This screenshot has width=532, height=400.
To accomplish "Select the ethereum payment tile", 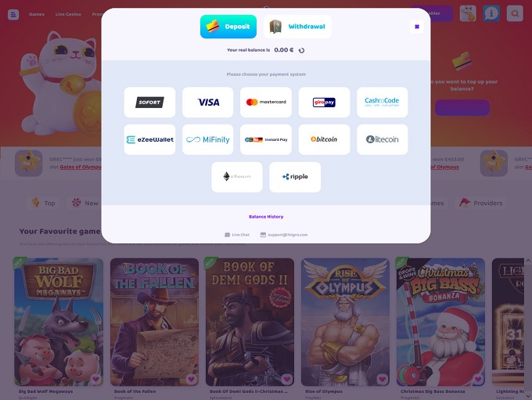I will click(x=237, y=177).
